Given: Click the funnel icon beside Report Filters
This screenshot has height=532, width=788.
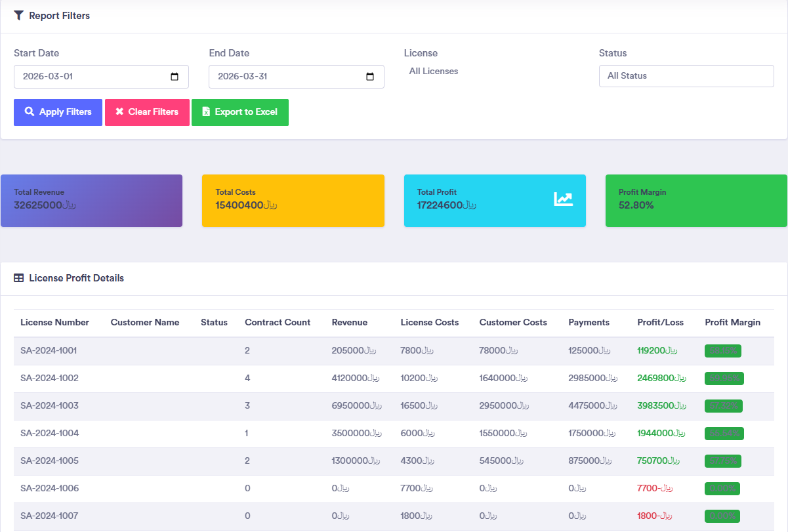Looking at the screenshot, I should point(18,15).
